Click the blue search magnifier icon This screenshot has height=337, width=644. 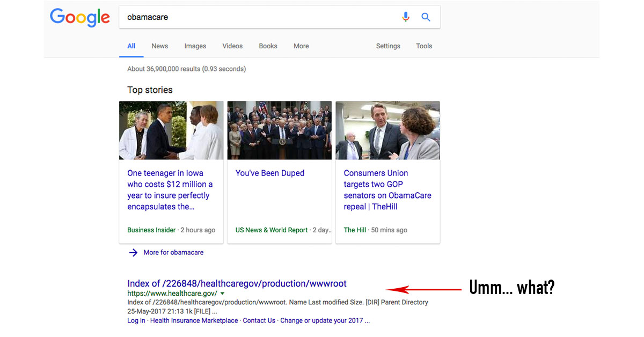[x=426, y=17]
